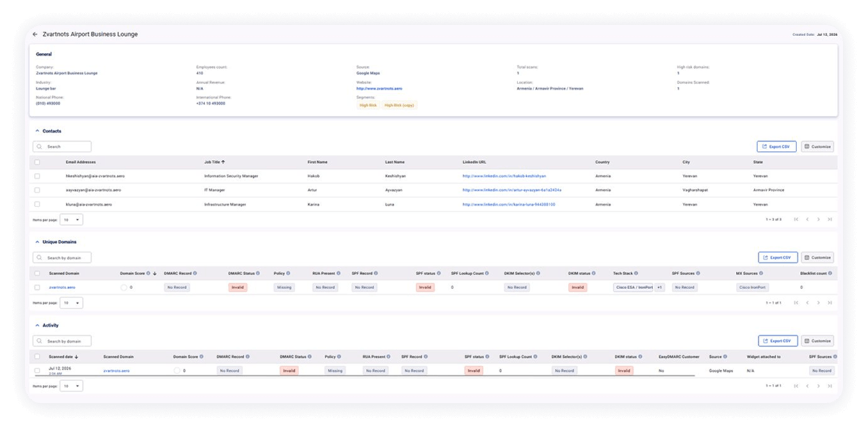Go to next page in Activity pagination
868x431 pixels.
click(x=819, y=386)
